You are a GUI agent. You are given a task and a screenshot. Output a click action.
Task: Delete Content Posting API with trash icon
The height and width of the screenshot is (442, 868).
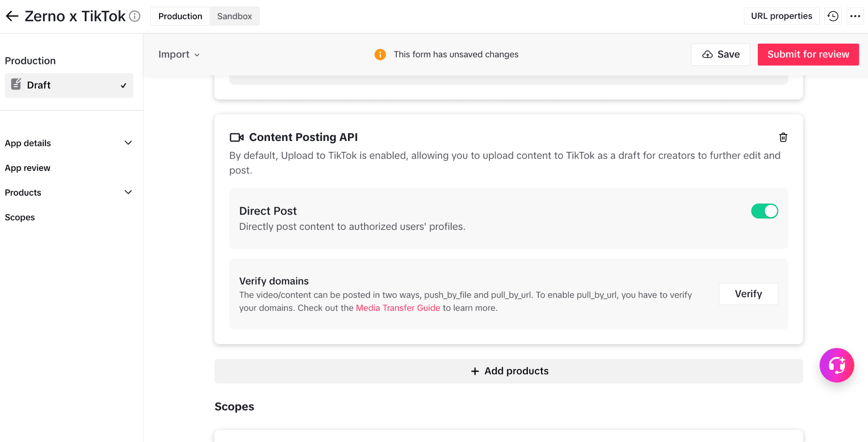783,137
